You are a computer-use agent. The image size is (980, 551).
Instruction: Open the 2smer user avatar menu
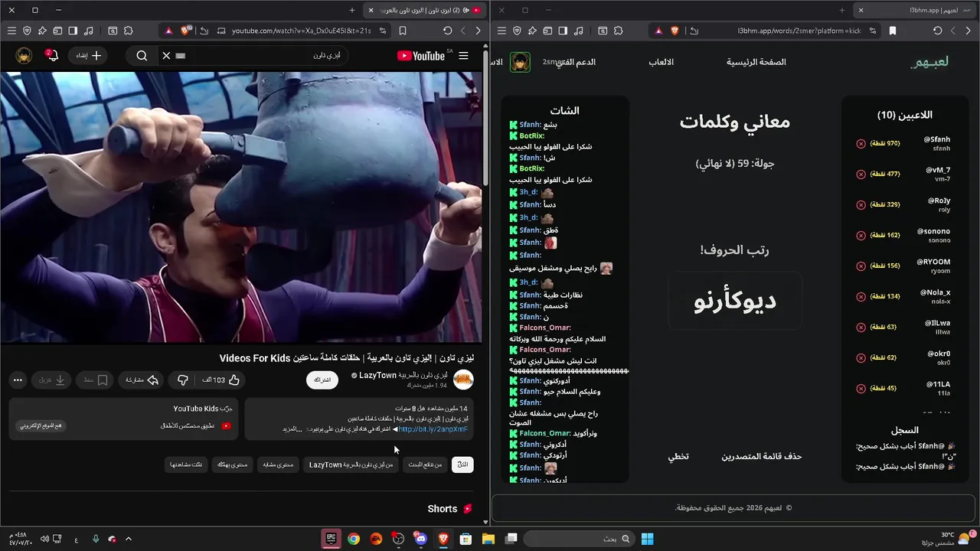coord(521,62)
